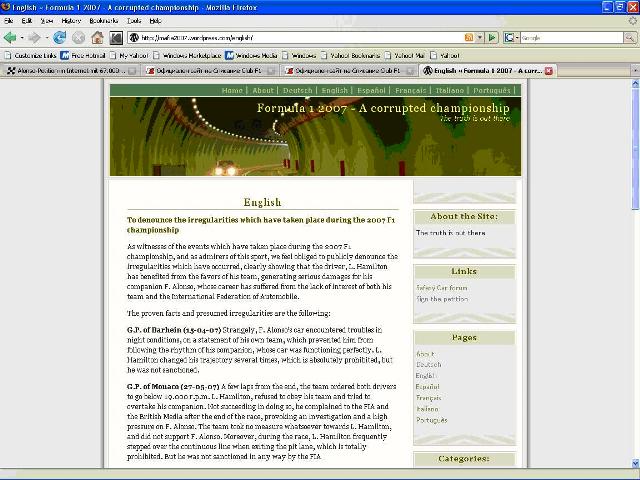Click the Forward arrow button
Viewport: 640px width, 480px height.
tap(34, 38)
